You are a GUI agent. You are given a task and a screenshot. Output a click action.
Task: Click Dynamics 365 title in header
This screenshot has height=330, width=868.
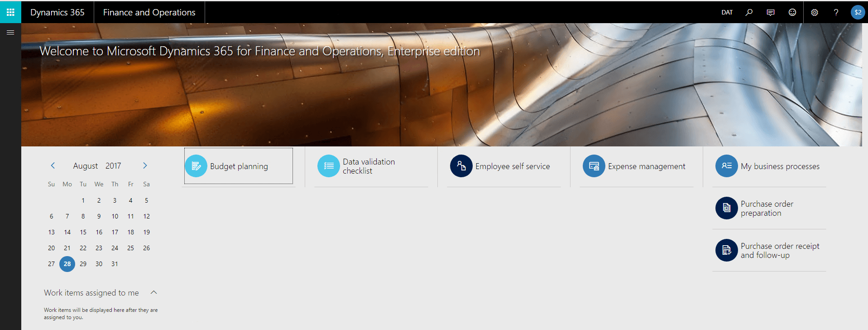pyautogui.click(x=58, y=12)
